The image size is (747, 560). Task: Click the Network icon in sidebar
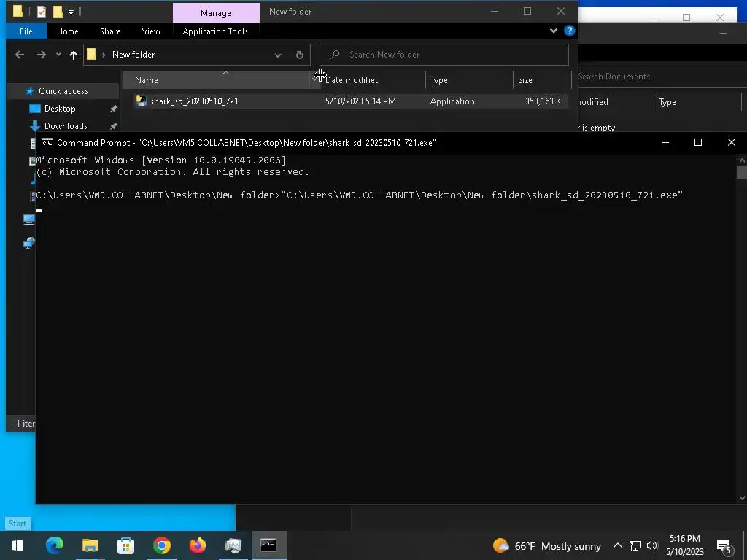(29, 243)
